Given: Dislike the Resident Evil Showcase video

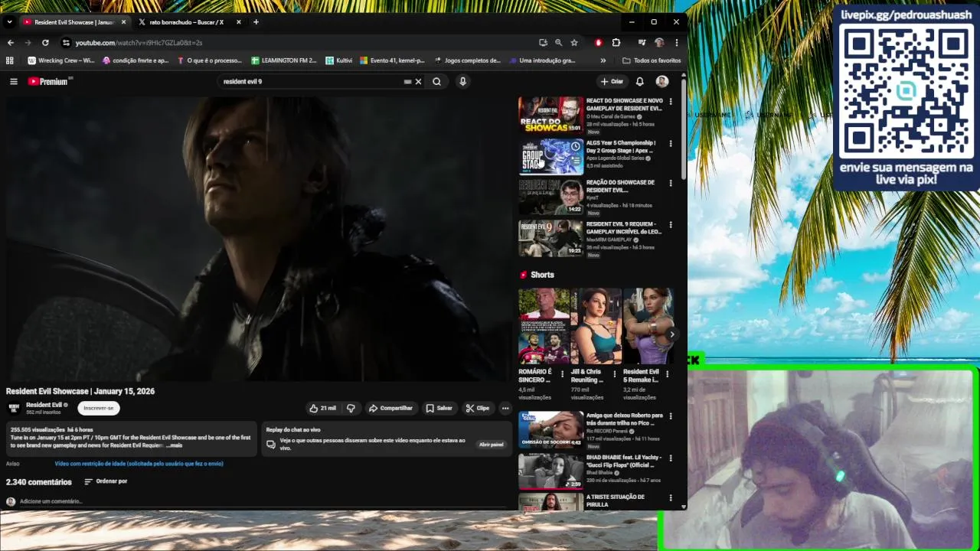Looking at the screenshot, I should tap(351, 408).
